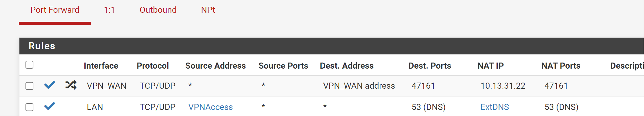Image resolution: width=644 pixels, height=116 pixels.
Task: Tick the select-all checkbox in the Rules header
Action: click(x=29, y=65)
